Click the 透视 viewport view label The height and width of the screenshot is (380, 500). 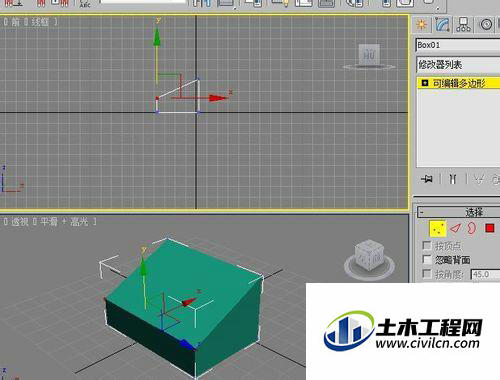20,222
